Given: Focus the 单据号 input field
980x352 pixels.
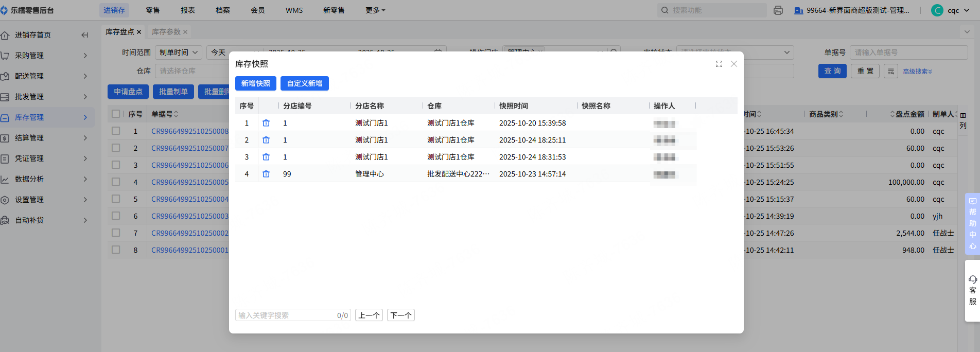Looking at the screenshot, I should coord(909,52).
